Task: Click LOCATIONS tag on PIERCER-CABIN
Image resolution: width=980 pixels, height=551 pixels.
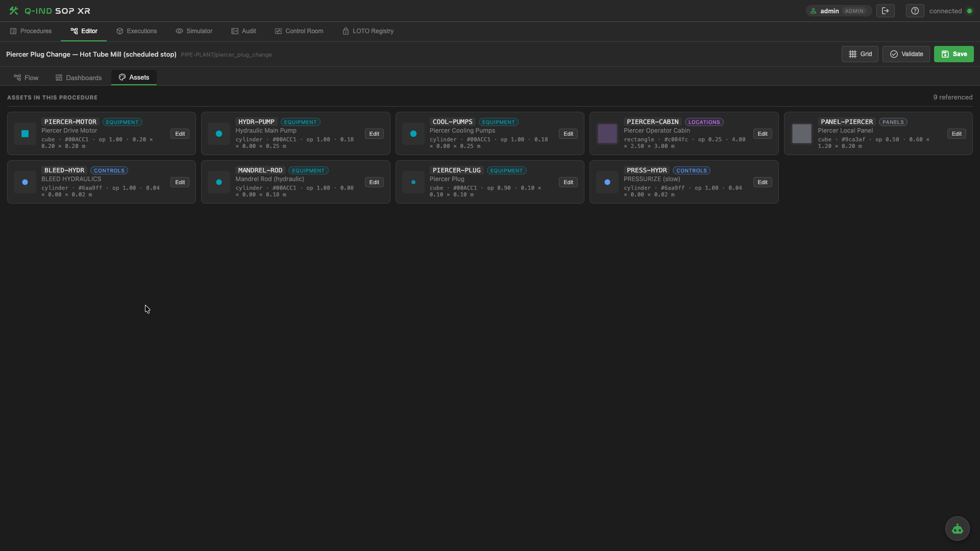Action: coord(704,122)
